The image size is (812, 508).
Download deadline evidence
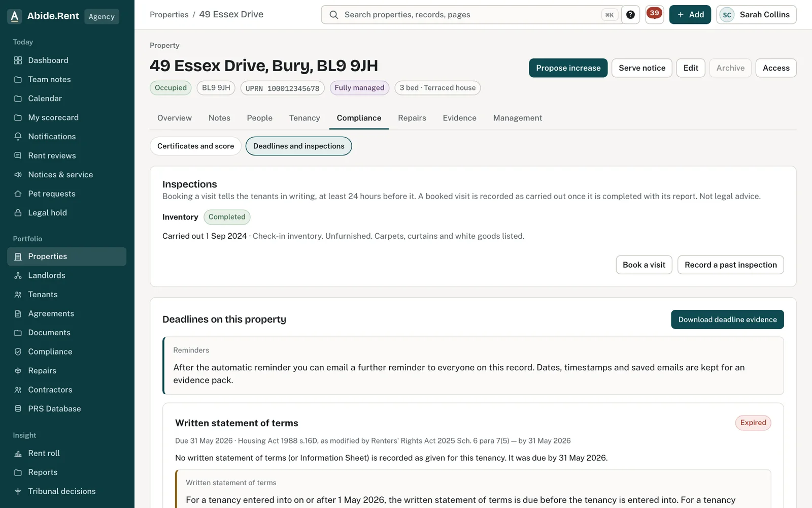click(x=728, y=320)
